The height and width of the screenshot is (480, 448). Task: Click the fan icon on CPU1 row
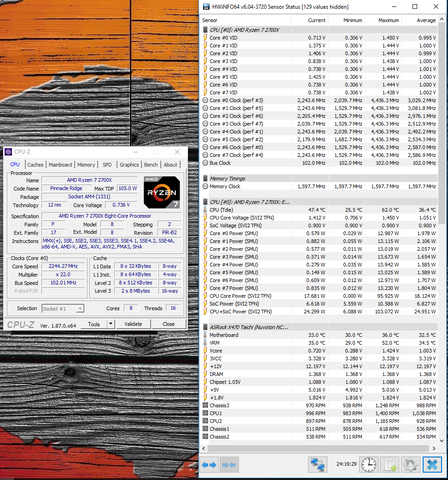(205, 413)
